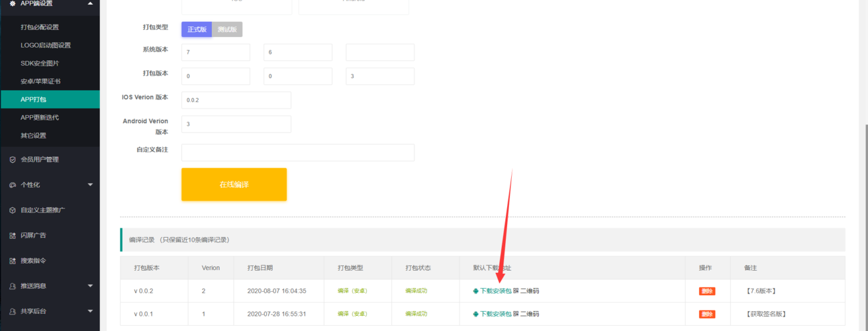Download install package for v 0.0.1

point(495,314)
